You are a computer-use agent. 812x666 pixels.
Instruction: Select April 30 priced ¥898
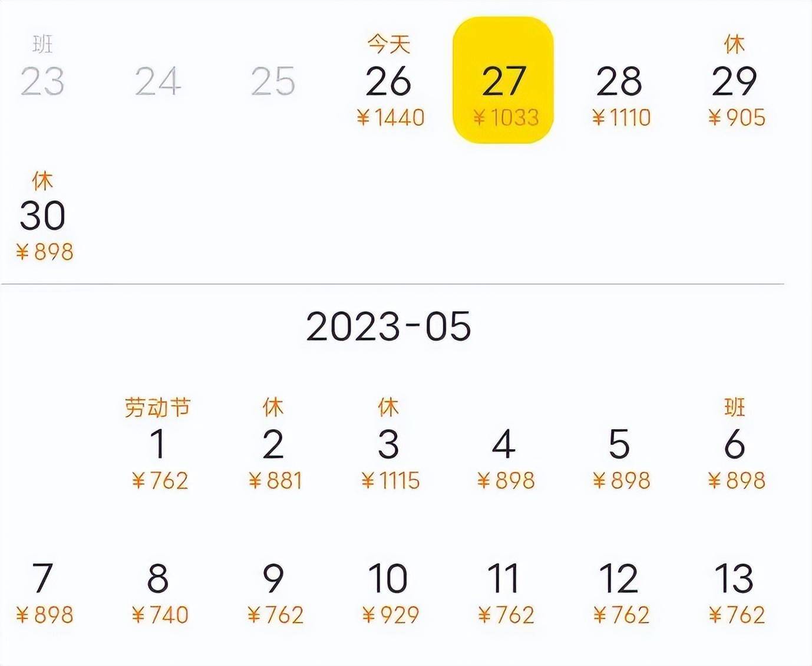43,216
